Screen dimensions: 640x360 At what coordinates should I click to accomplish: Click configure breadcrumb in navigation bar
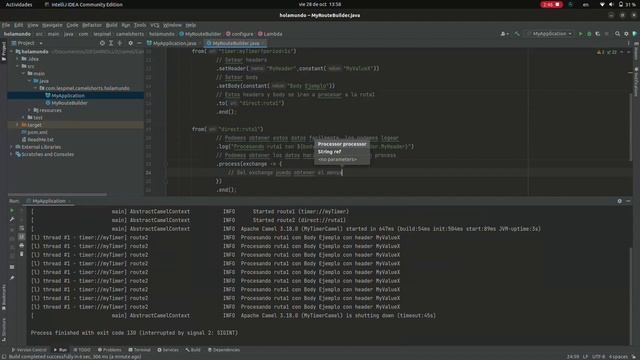240,34
